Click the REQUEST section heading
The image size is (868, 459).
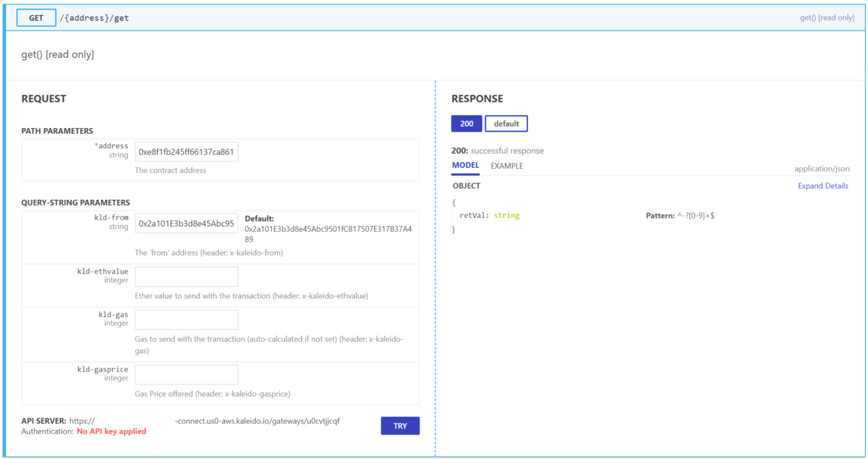tap(44, 98)
